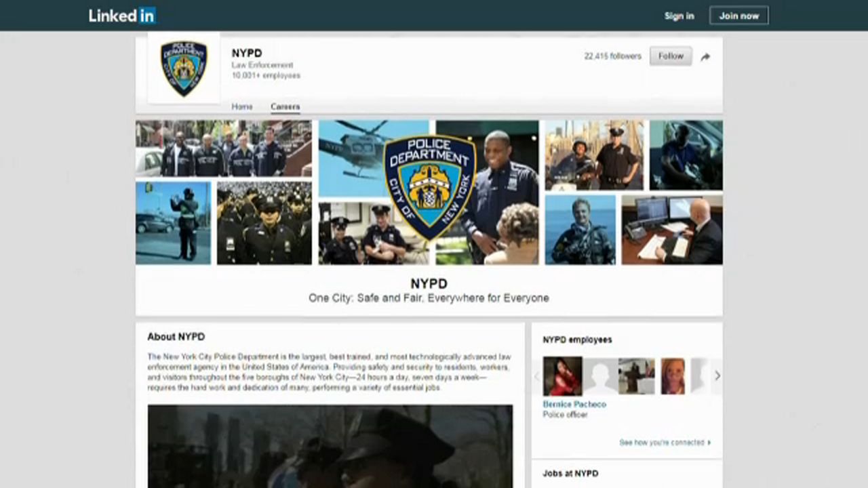The width and height of the screenshot is (868, 488).
Task: Click the blank silhouette employee avatar
Action: tap(599, 375)
